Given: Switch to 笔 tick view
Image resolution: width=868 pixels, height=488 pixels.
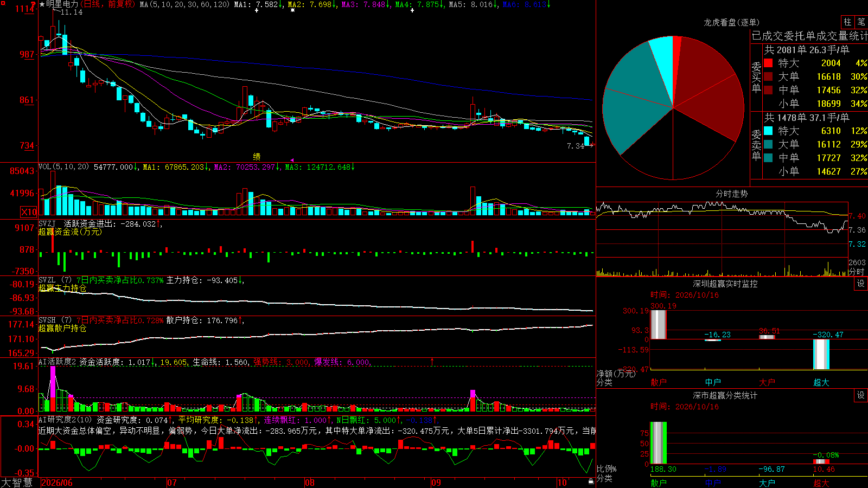Looking at the screenshot, I should point(861,22).
